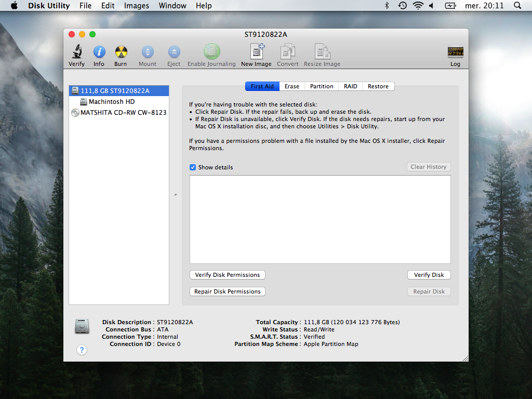Viewport: 532px width, 399px height.
Task: Create a New Image from toolbar
Action: (x=257, y=51)
